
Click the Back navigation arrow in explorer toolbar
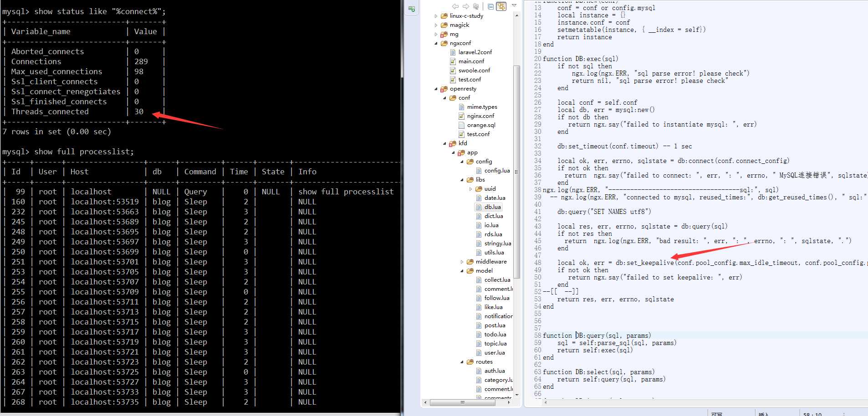point(455,6)
